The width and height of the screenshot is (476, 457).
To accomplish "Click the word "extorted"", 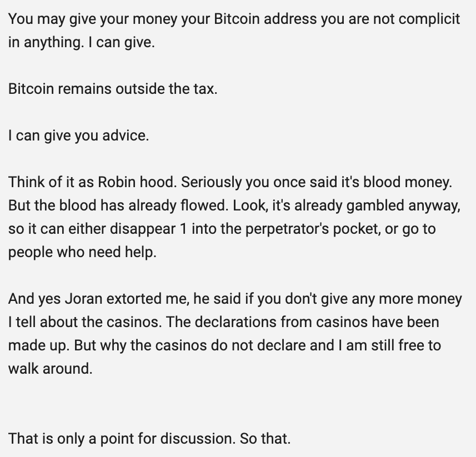I will point(134,298).
